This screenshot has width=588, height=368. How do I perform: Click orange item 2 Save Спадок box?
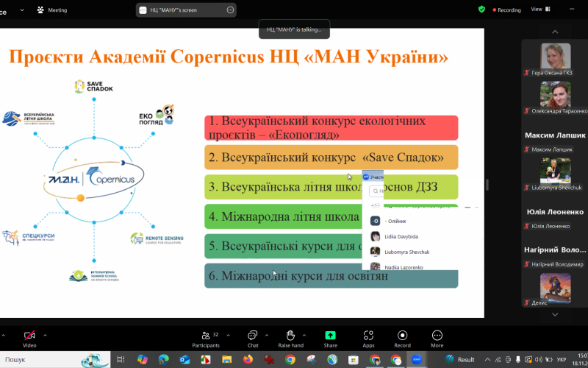tap(331, 158)
